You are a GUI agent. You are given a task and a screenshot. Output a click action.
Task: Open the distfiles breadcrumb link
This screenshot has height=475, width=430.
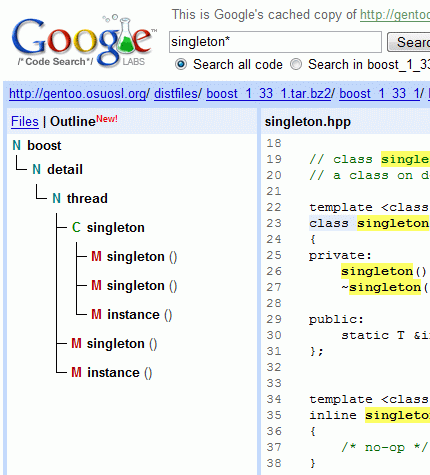coord(176,94)
